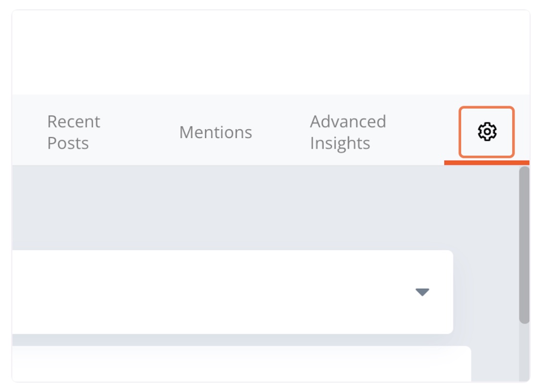The height and width of the screenshot is (392, 539).
Task: Open the white select box dropdown
Action: click(233, 292)
